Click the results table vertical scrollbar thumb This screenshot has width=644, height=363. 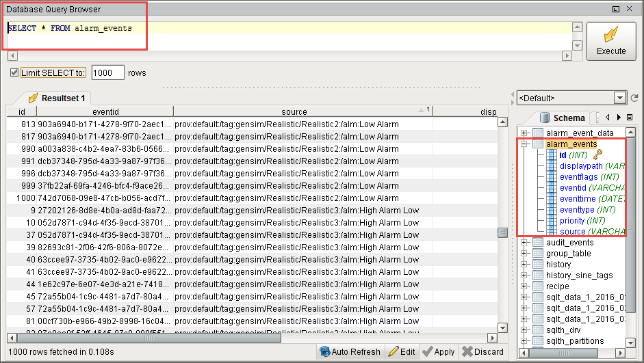point(502,232)
